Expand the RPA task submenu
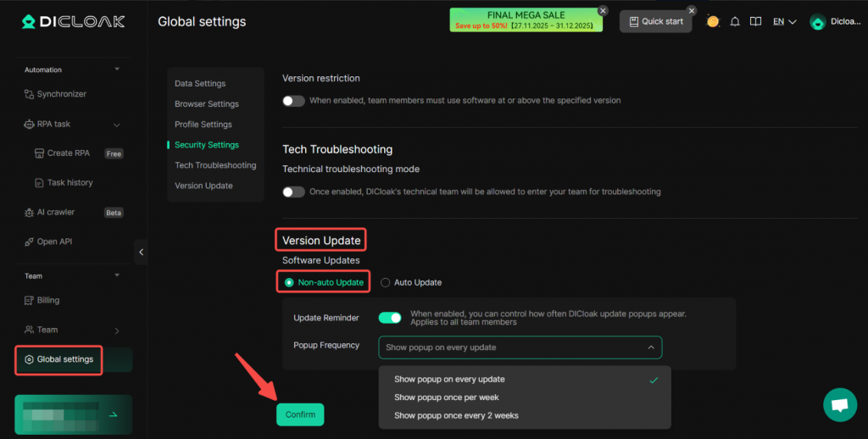The width and height of the screenshot is (868, 439). 117,125
